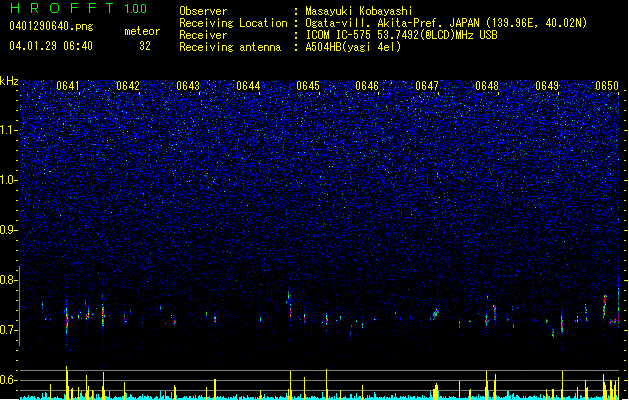Click the name Masayuki Kobayashi
Viewport: 629px width, 400px height.
(x=358, y=11)
